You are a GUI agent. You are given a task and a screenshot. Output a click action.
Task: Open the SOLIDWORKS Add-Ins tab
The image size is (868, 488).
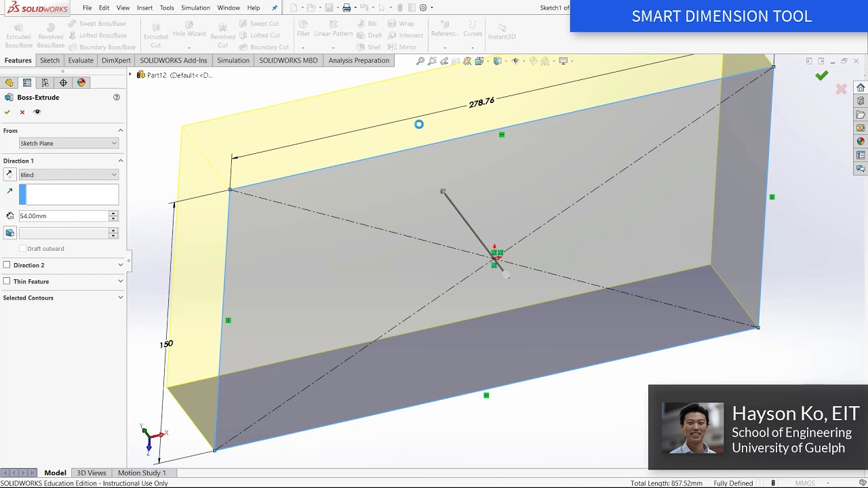(x=174, y=60)
